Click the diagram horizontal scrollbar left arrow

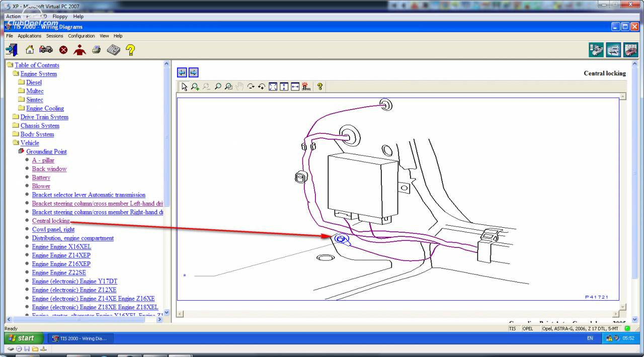click(x=180, y=314)
